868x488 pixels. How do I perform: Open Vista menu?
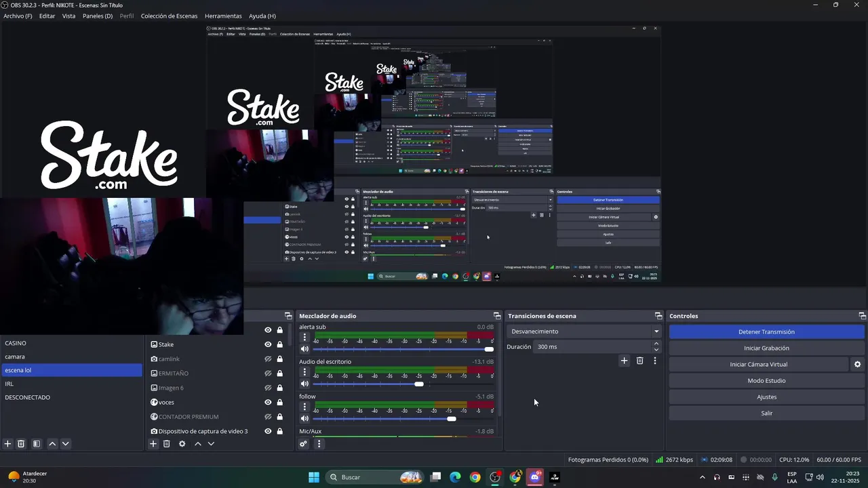68,16
